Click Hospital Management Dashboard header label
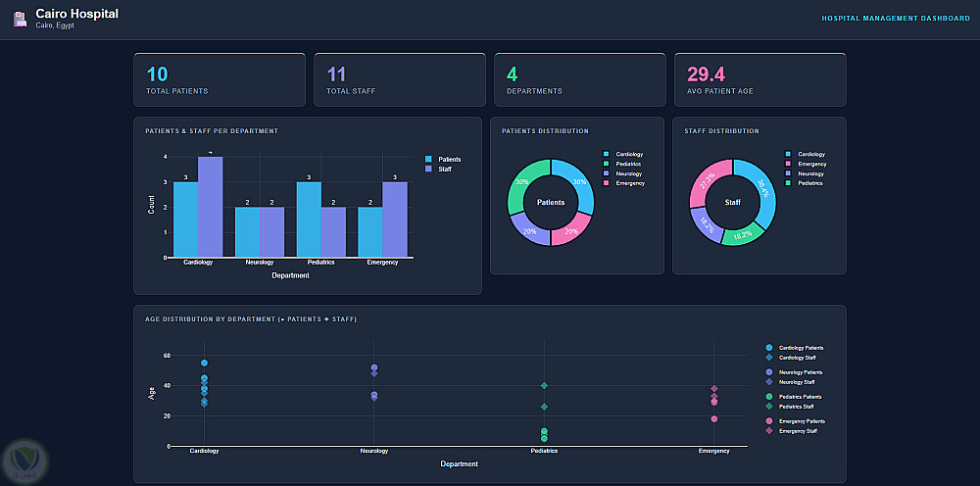This screenshot has width=980, height=486. (896, 19)
